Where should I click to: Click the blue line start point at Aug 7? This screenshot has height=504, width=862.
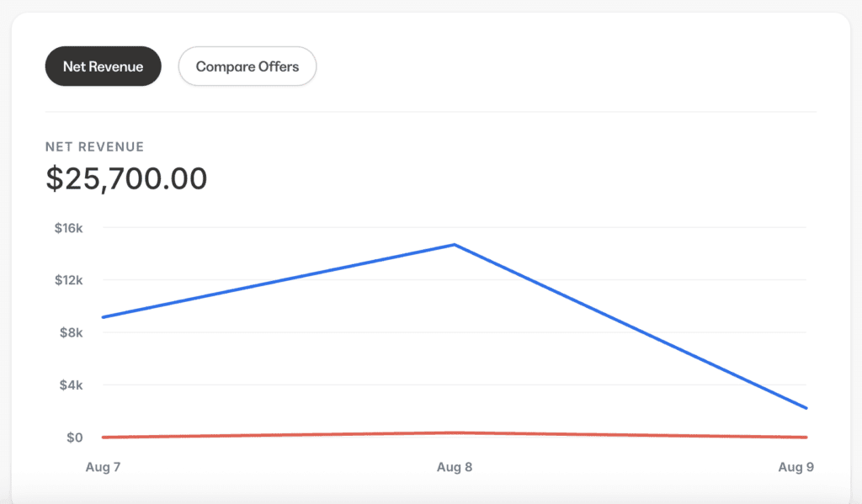tap(104, 317)
